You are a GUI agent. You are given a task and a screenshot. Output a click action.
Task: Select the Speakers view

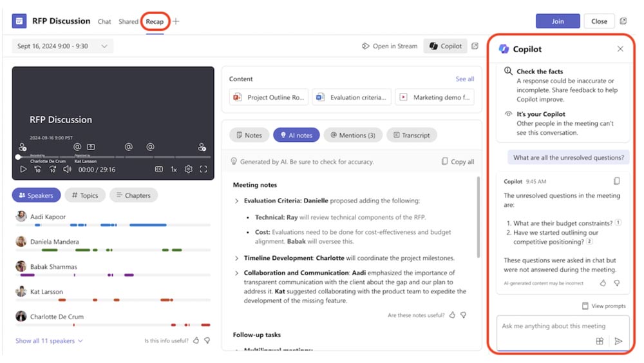tap(36, 195)
